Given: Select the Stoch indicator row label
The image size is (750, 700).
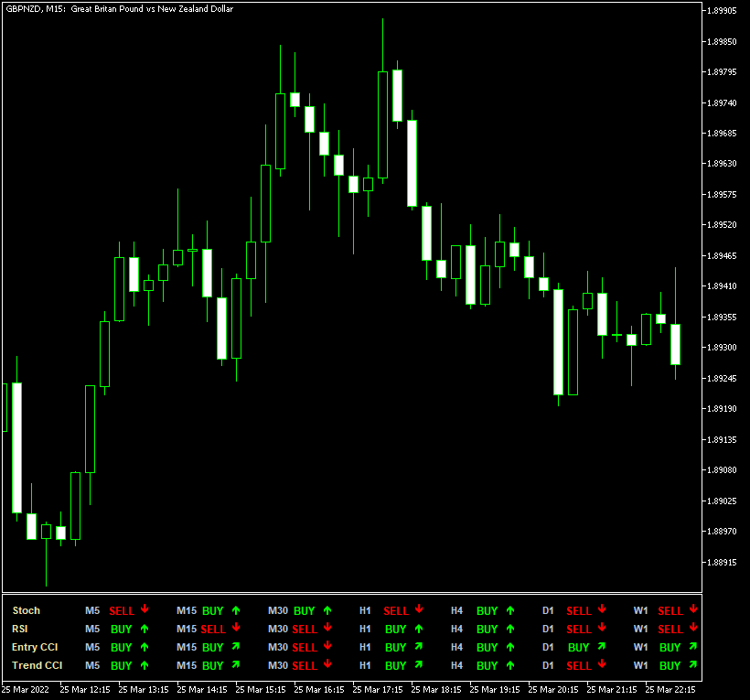Looking at the screenshot, I should [27, 610].
